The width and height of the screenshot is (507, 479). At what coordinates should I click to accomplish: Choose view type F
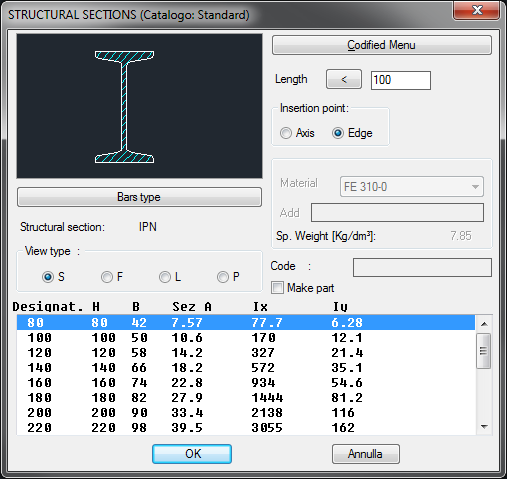112,277
